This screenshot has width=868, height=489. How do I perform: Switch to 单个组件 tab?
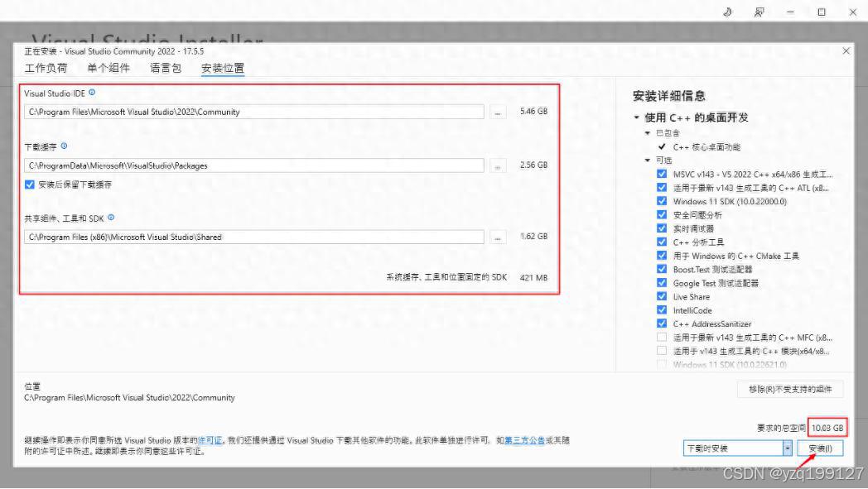click(108, 68)
